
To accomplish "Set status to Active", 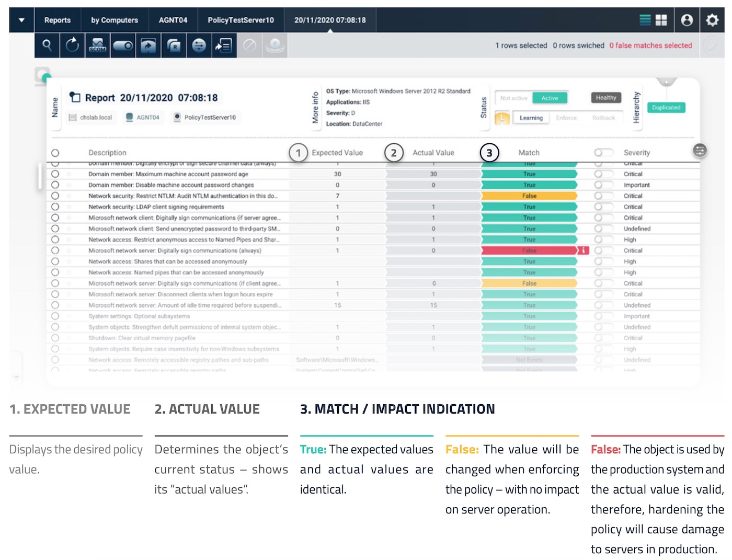I will (x=550, y=98).
